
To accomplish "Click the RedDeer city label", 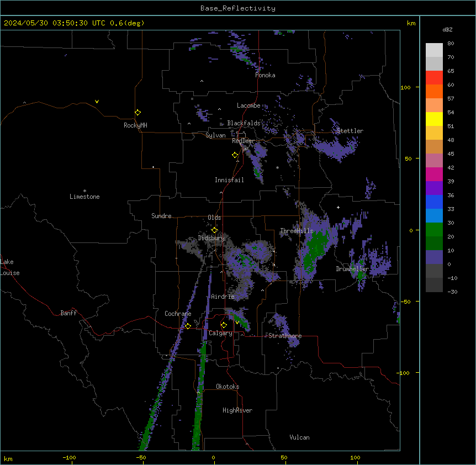I will coord(243,141).
